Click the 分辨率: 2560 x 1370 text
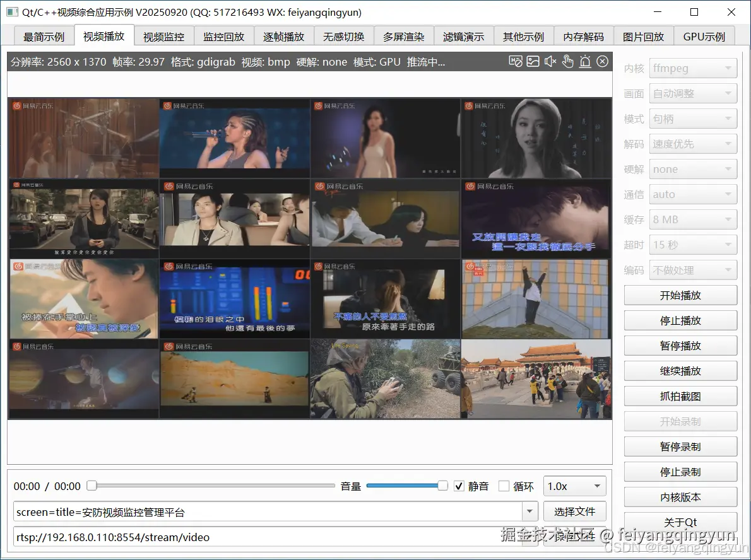The height and width of the screenshot is (560, 751). (59, 62)
